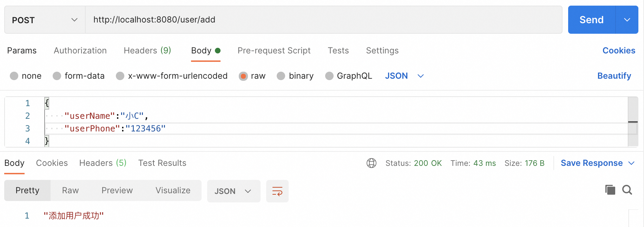The height and width of the screenshot is (227, 644).
Task: Click the word wrap icon
Action: coord(277,191)
